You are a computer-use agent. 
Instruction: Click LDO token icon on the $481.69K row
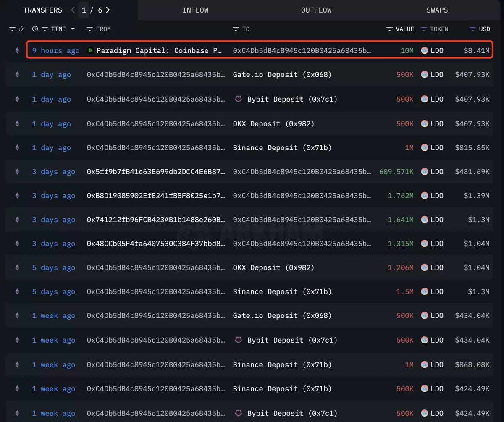click(425, 172)
